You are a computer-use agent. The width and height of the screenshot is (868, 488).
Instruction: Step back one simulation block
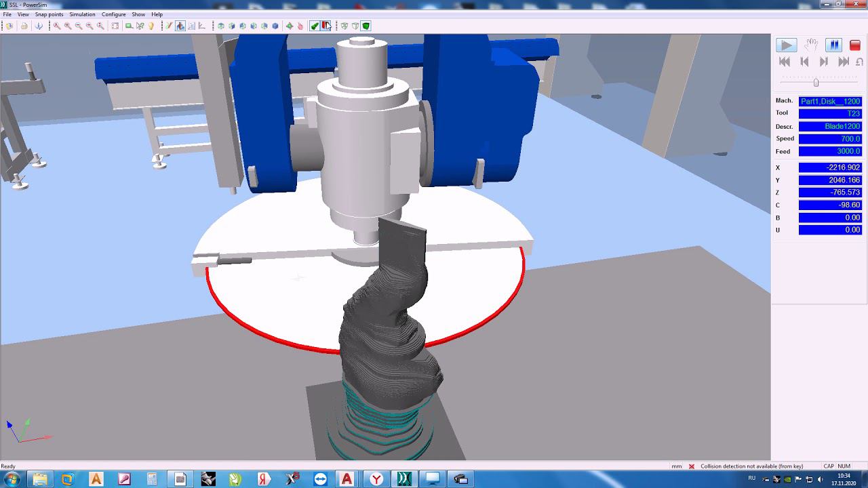(804, 62)
